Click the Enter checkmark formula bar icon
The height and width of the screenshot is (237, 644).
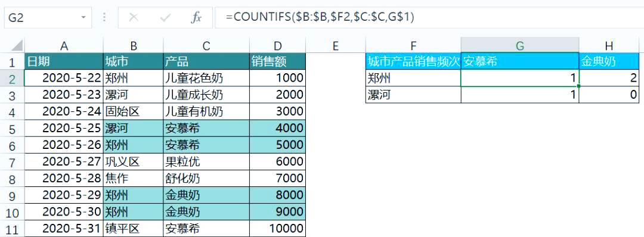click(166, 17)
